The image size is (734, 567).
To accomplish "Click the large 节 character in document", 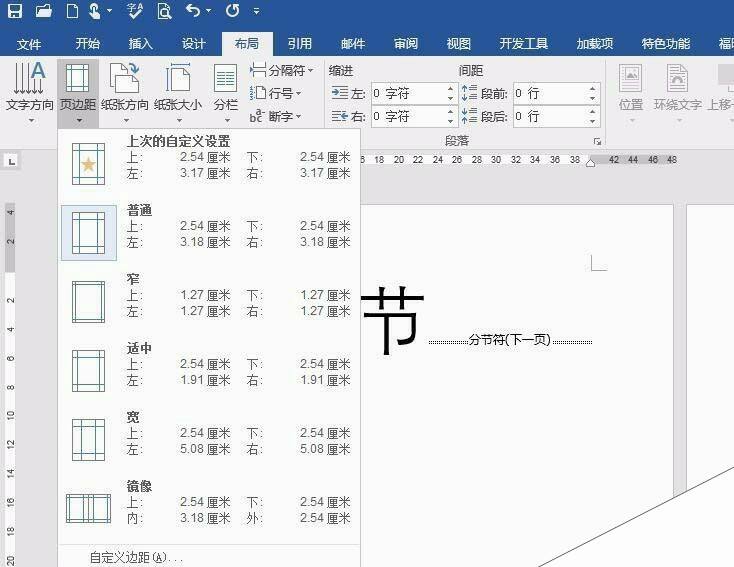I will 393,319.
